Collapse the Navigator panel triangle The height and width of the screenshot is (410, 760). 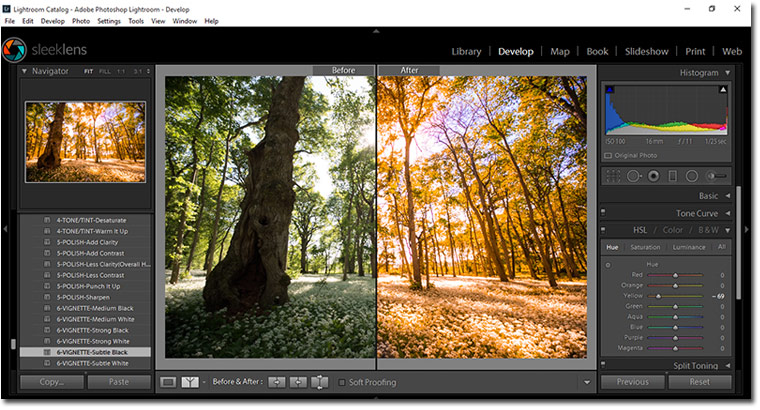24,71
